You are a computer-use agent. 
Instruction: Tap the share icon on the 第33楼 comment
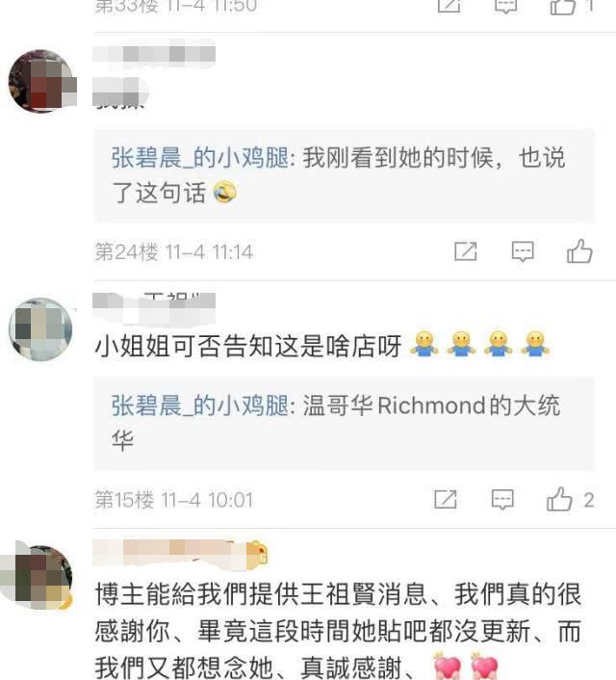(x=449, y=5)
